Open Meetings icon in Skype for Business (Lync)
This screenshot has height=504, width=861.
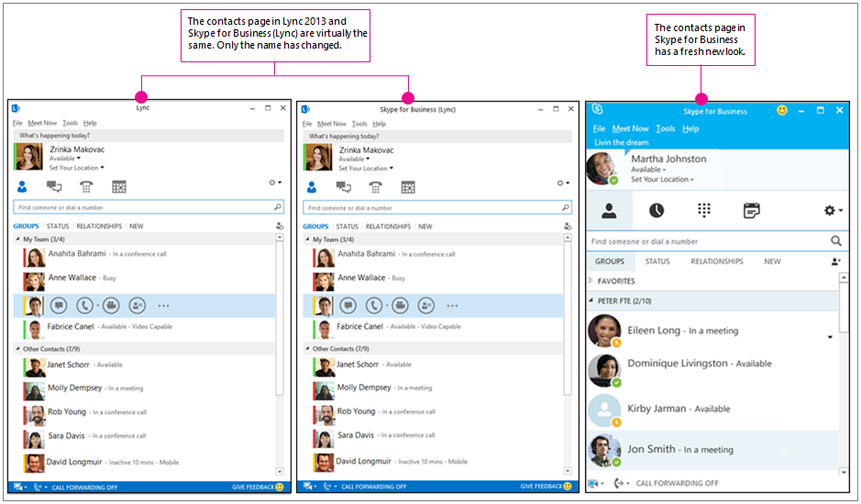point(408,188)
